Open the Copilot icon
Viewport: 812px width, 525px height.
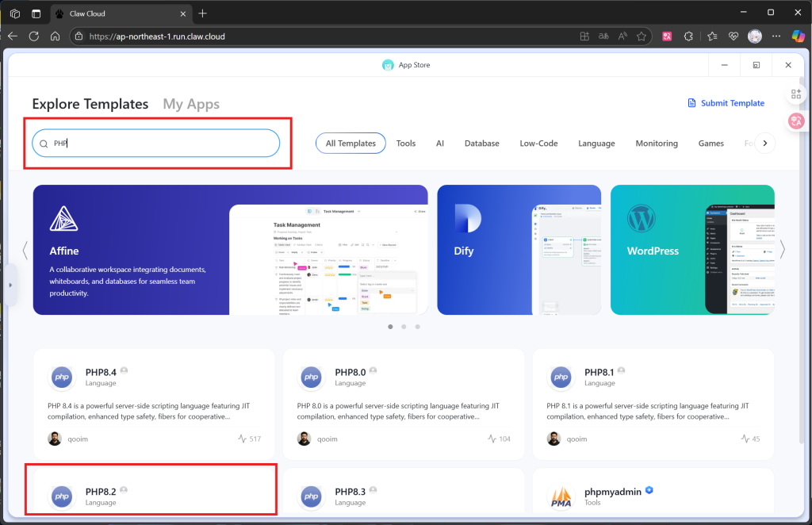pyautogui.click(x=798, y=36)
